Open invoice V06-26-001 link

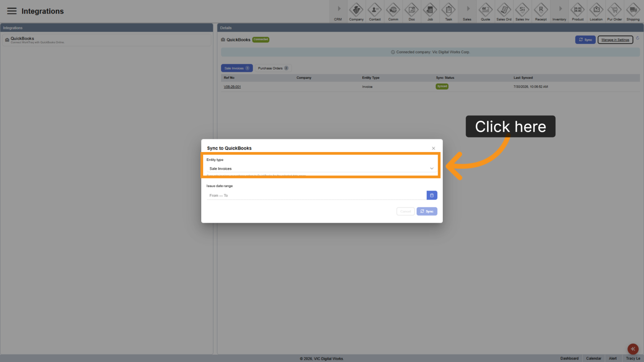click(x=232, y=87)
